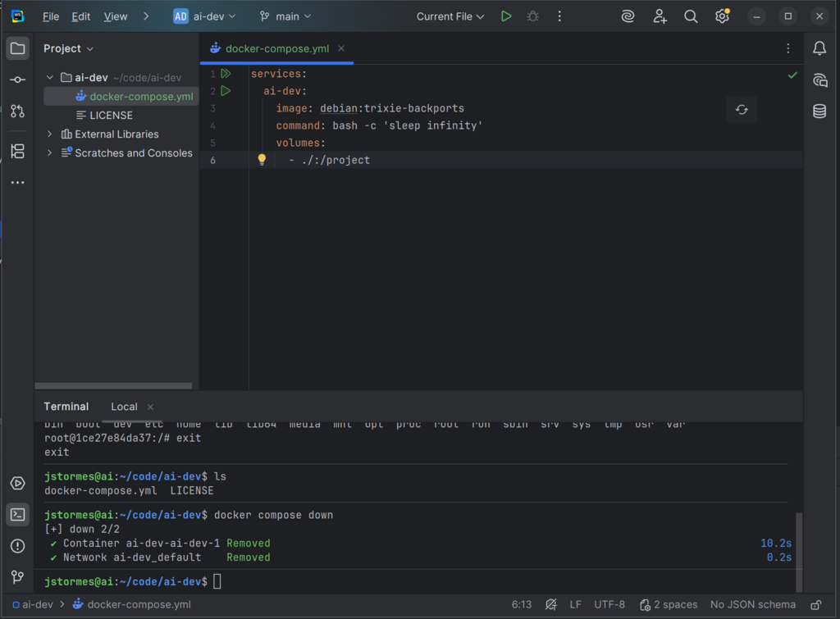Select LICENSE file in project tree

click(111, 115)
